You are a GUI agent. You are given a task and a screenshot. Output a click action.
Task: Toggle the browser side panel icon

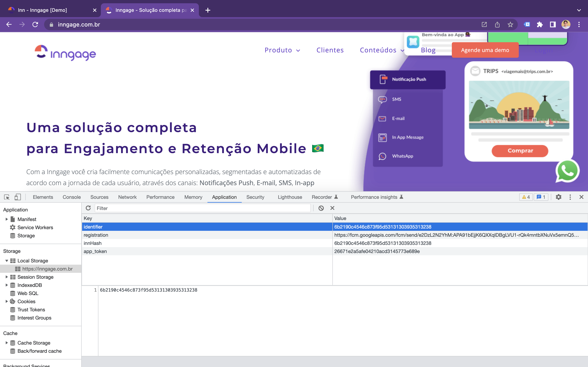click(553, 24)
